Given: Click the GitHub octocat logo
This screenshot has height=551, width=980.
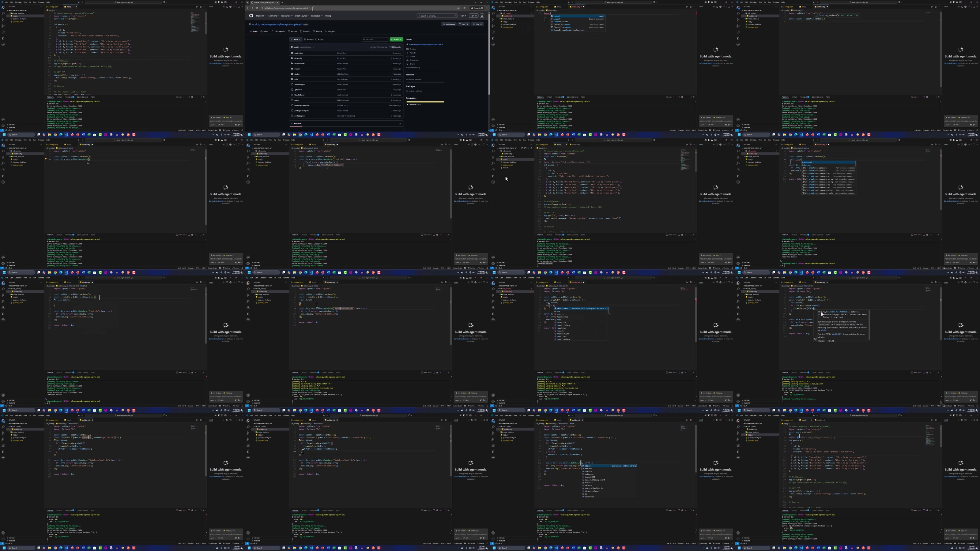Looking at the screenshot, I should 251,16.
